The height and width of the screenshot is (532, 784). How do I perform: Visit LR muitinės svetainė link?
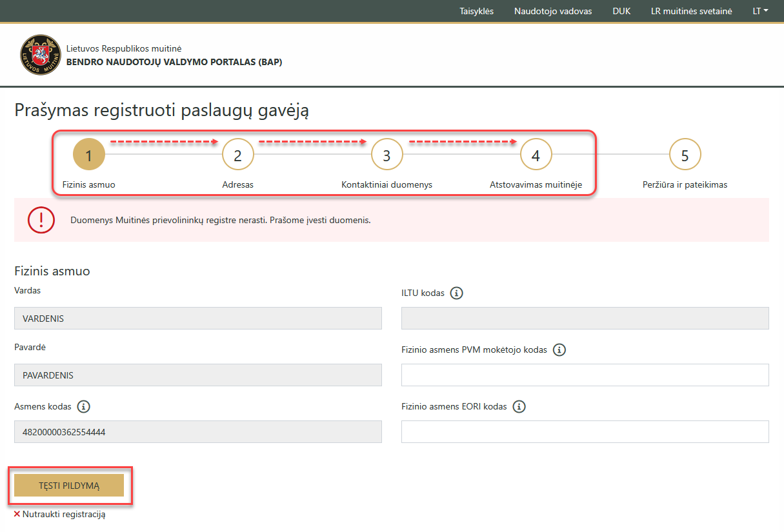coord(691,11)
